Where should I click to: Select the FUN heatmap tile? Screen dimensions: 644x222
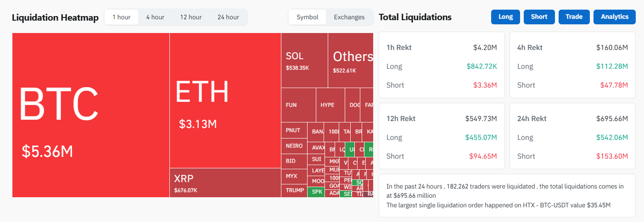298,105
